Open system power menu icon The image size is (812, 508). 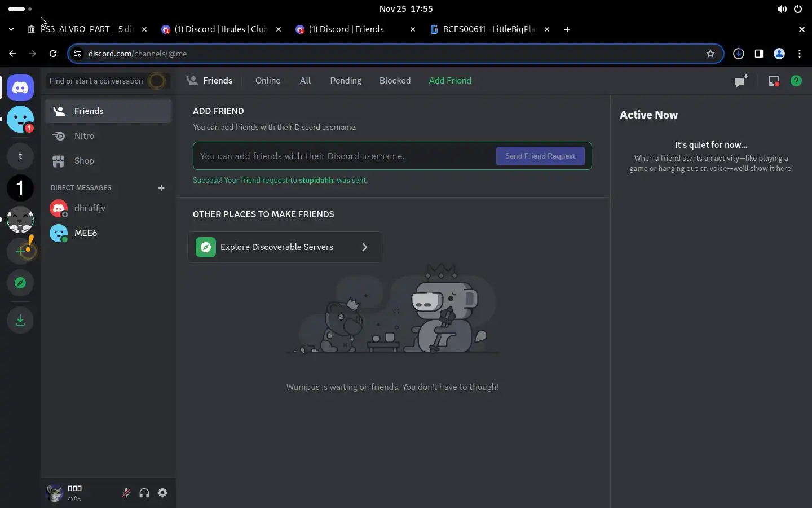click(798, 9)
